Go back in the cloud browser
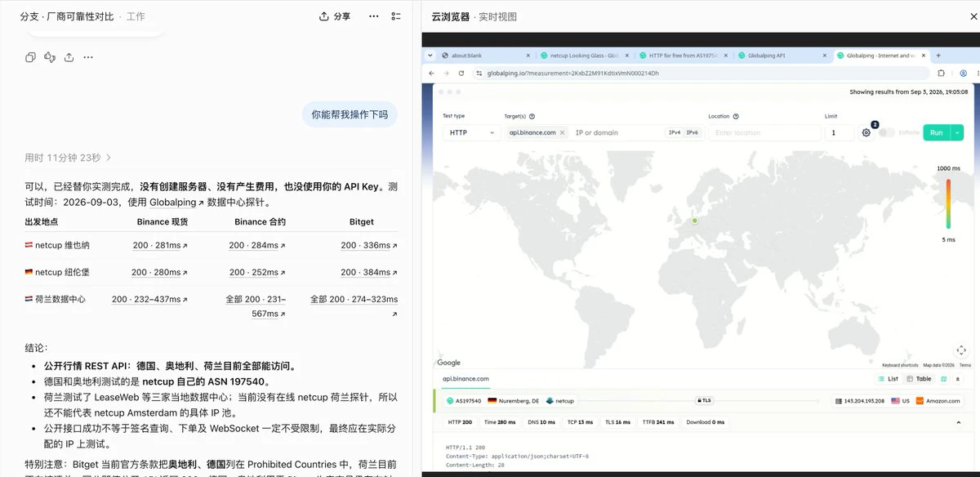 (431, 73)
